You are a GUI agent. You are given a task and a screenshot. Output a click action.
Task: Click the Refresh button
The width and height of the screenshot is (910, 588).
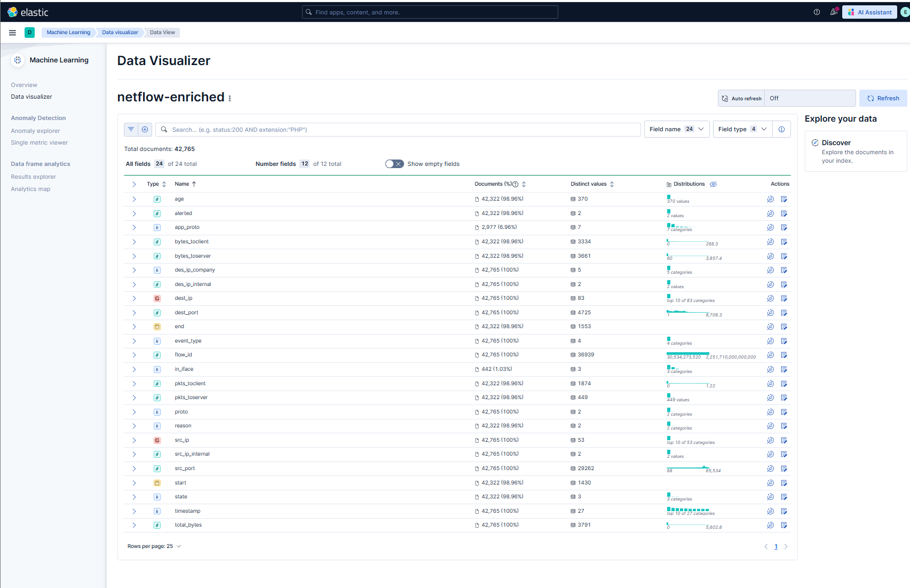click(883, 98)
